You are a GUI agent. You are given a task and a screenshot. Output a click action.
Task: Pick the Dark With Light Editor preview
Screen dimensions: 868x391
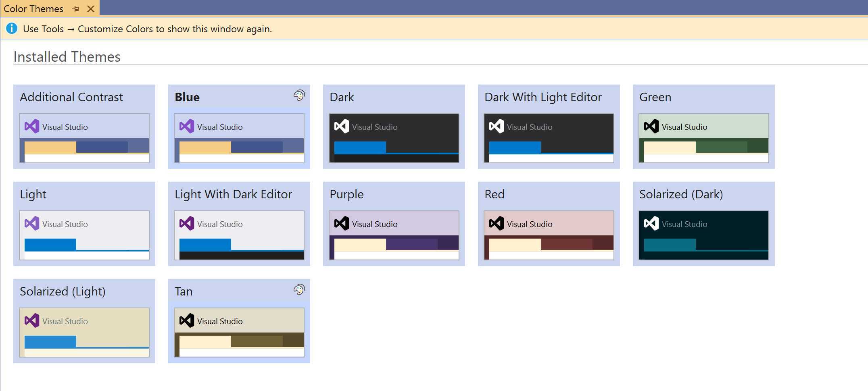[x=549, y=138]
